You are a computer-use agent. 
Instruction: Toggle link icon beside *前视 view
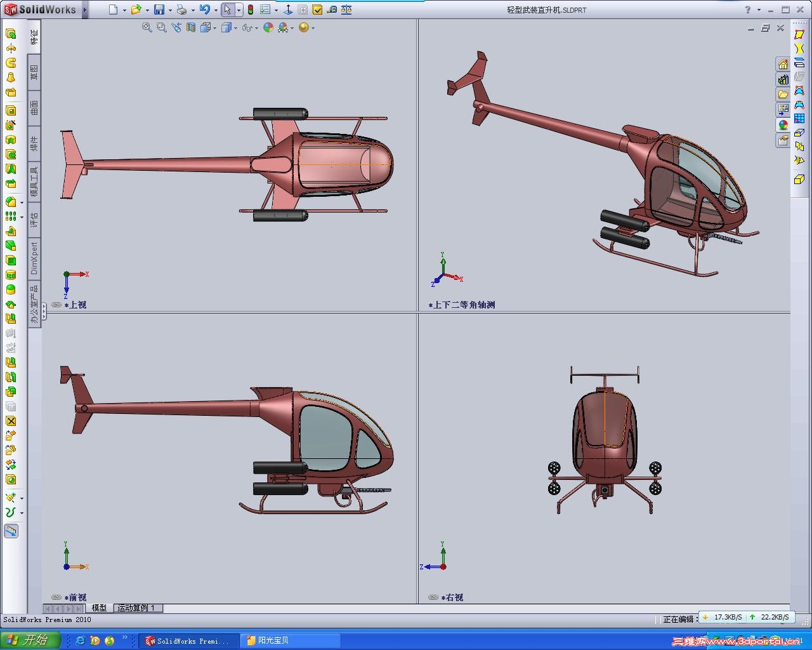click(x=56, y=597)
